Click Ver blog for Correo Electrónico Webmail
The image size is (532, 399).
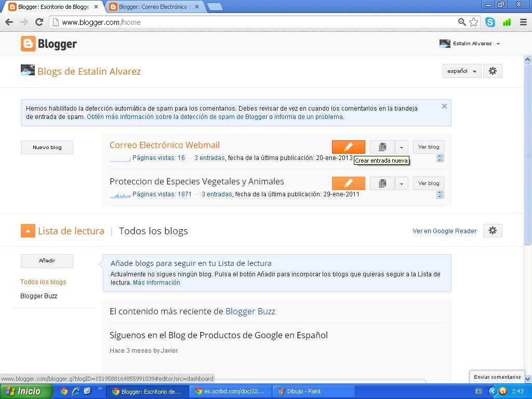(x=429, y=147)
